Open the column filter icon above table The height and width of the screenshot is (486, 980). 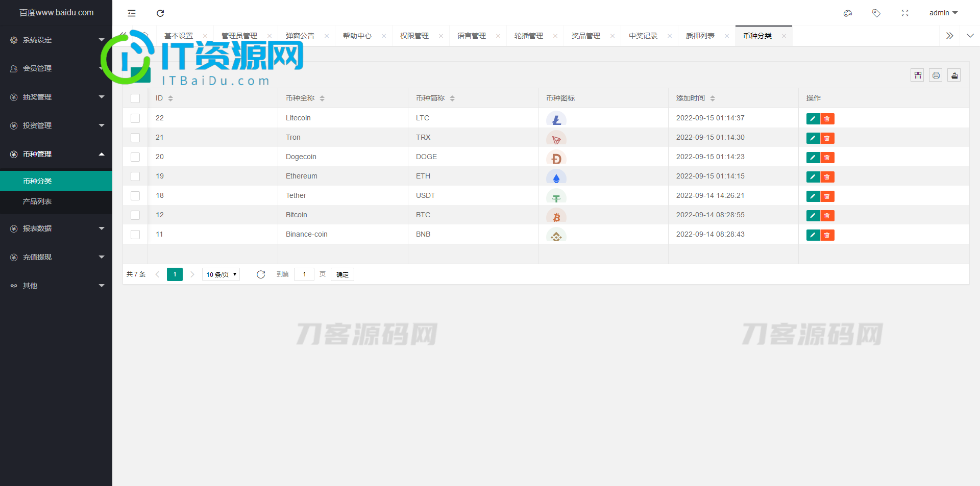[x=918, y=75]
